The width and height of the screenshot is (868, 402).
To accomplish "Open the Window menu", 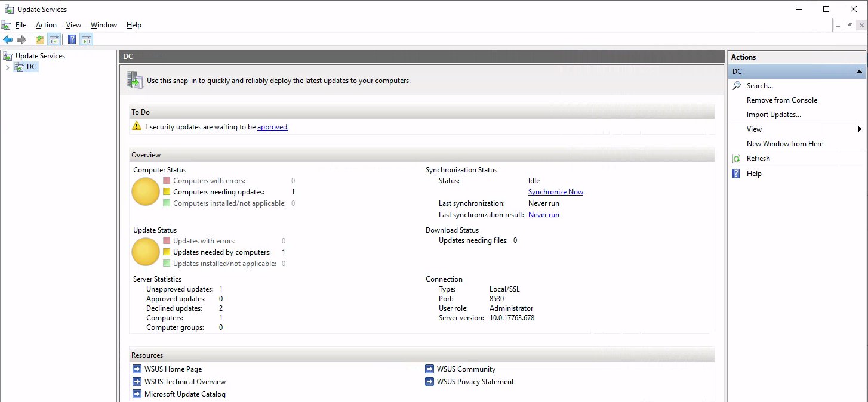I will [x=104, y=25].
